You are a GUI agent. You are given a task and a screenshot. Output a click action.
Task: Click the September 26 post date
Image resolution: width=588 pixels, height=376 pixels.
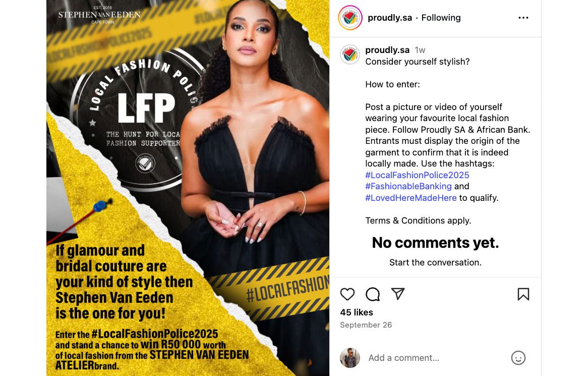coord(366,325)
